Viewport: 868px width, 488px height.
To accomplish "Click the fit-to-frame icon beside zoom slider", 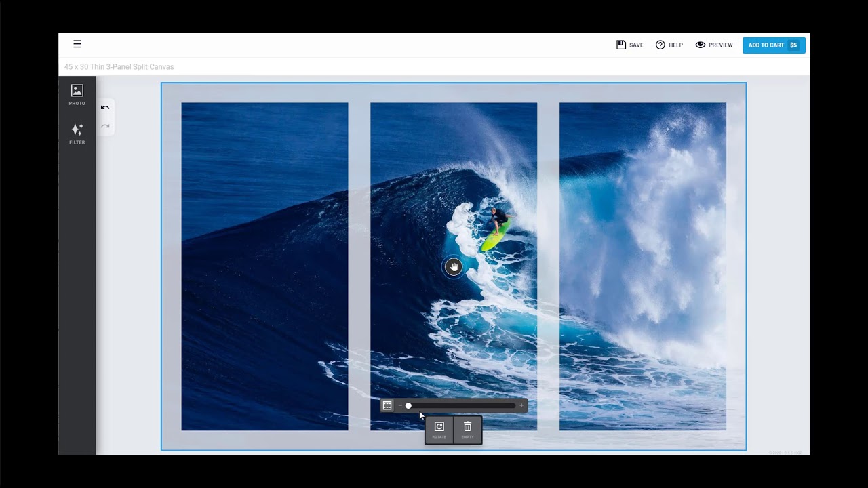I will click(x=387, y=405).
